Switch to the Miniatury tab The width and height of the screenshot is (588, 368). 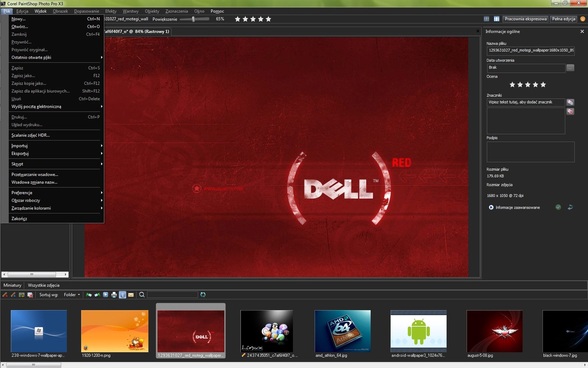tap(12, 285)
